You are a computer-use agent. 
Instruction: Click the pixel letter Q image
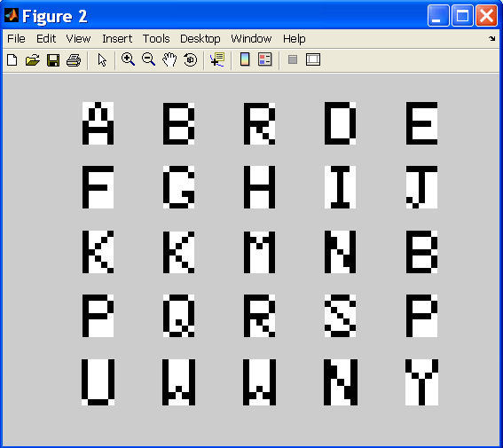[x=178, y=316]
